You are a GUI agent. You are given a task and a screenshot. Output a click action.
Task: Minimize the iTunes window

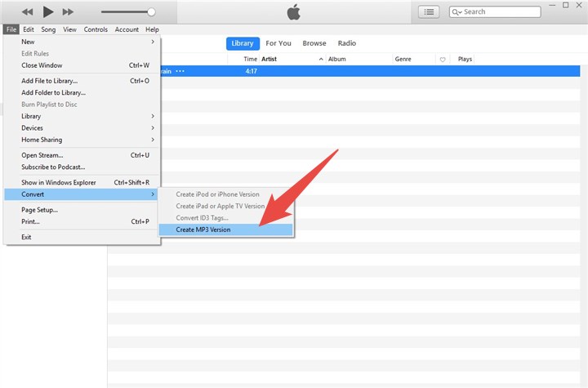point(552,5)
